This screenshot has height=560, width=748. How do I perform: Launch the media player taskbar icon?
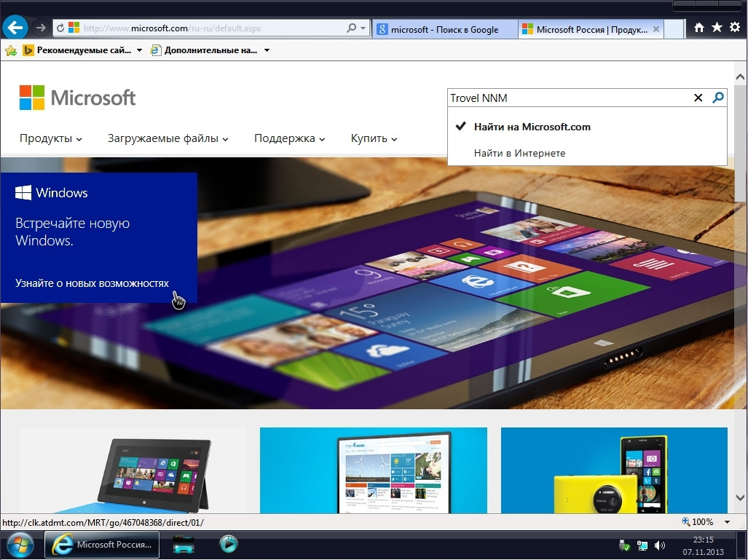229,544
